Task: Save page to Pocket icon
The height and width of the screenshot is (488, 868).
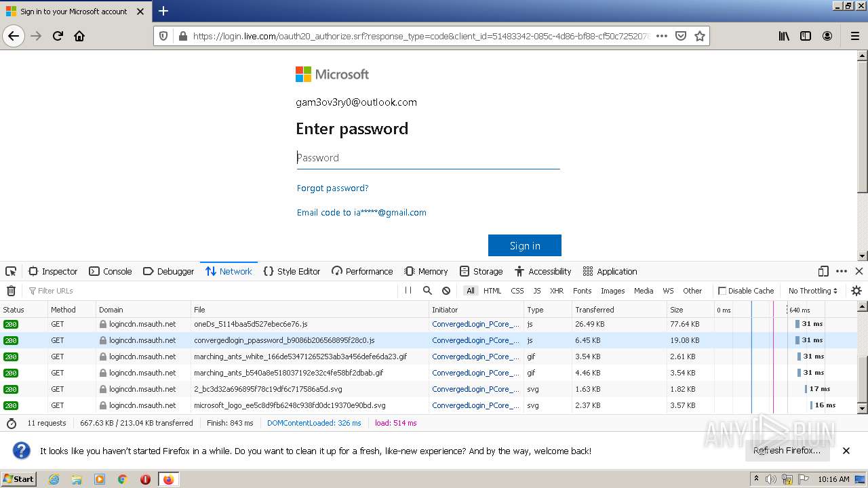Action: (x=681, y=36)
